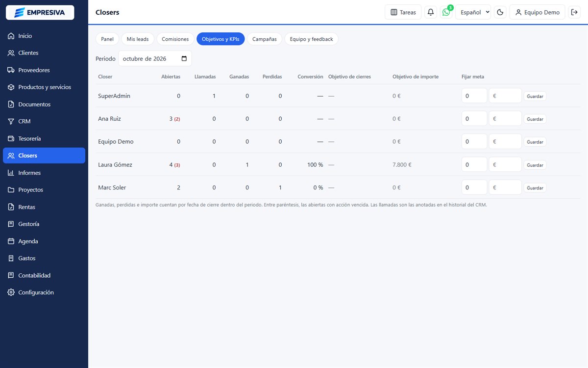
Task: Open the Español language dropdown
Action: [x=473, y=12]
